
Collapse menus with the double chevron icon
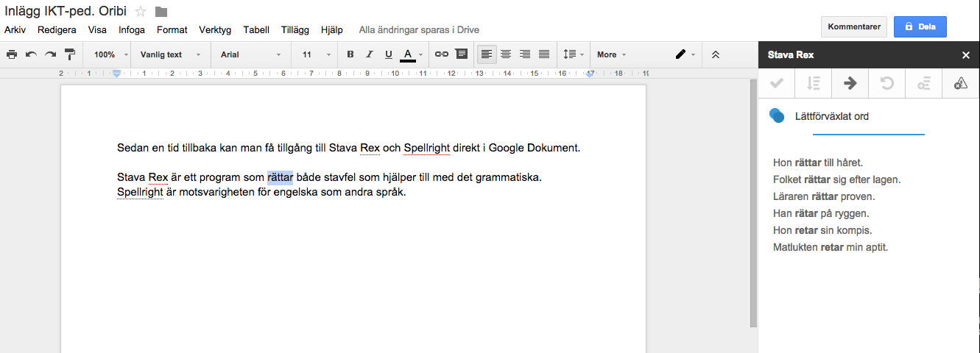click(x=716, y=54)
